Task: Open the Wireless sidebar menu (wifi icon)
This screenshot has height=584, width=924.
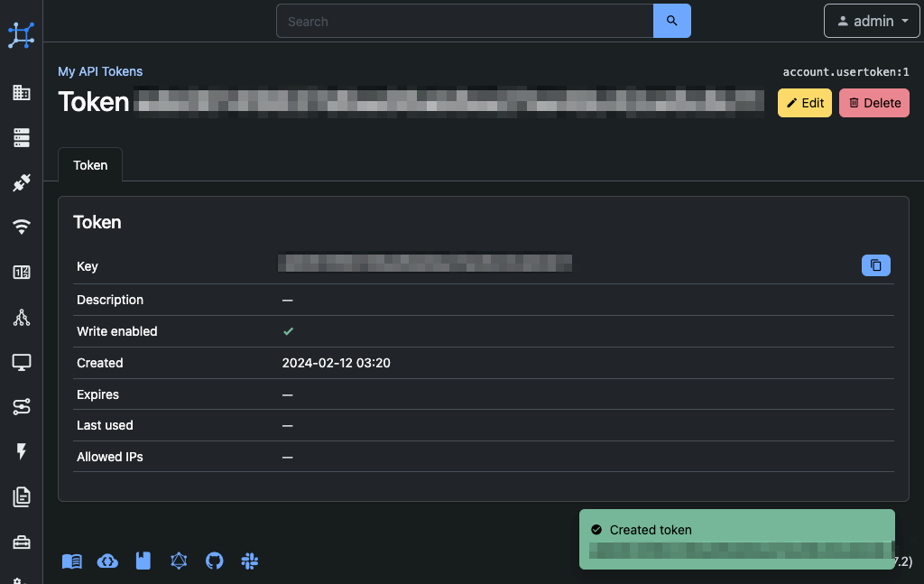Action: coord(22,227)
